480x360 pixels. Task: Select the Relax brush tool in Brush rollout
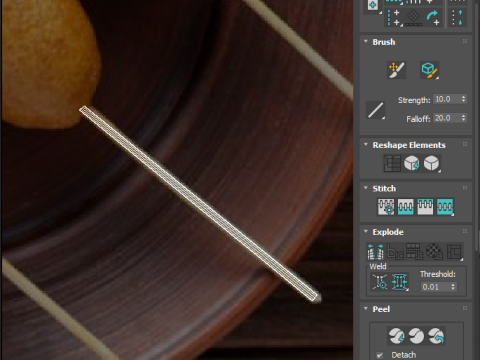[x=429, y=70]
